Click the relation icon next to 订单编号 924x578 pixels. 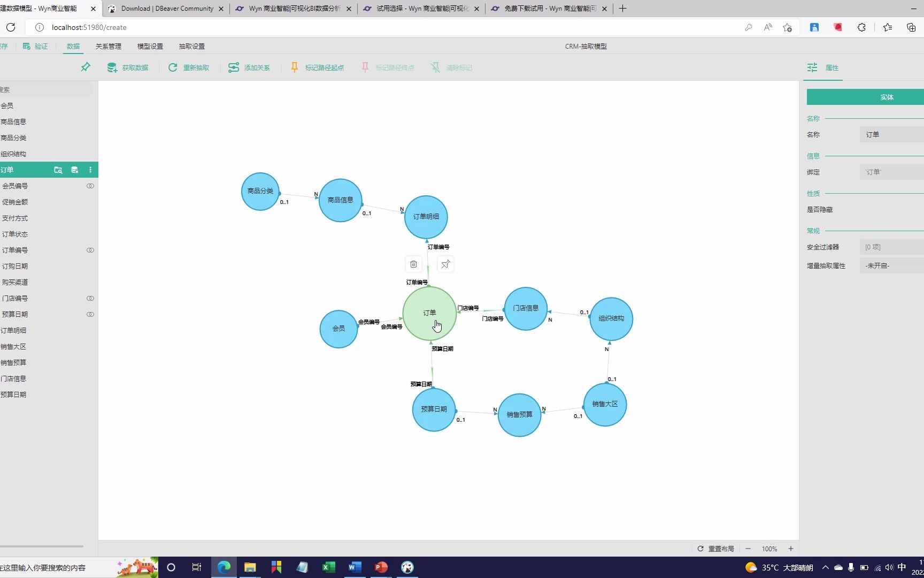pyautogui.click(x=90, y=250)
